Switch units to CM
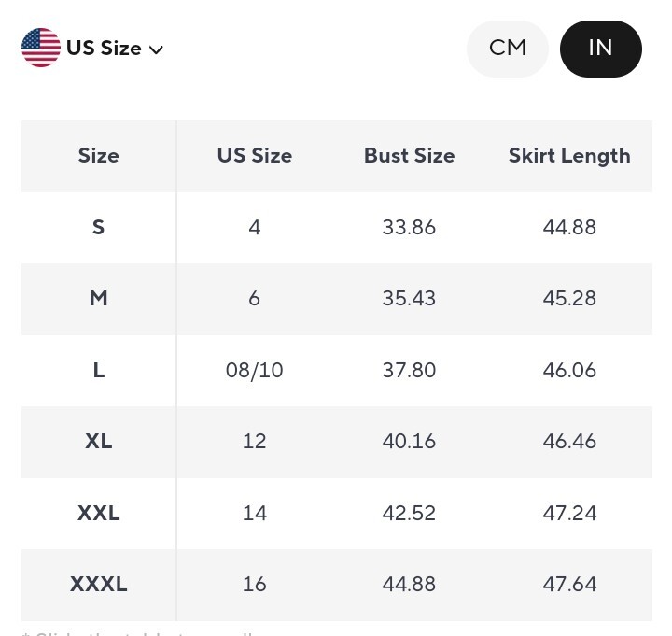The width and height of the screenshot is (672, 636). tap(508, 49)
